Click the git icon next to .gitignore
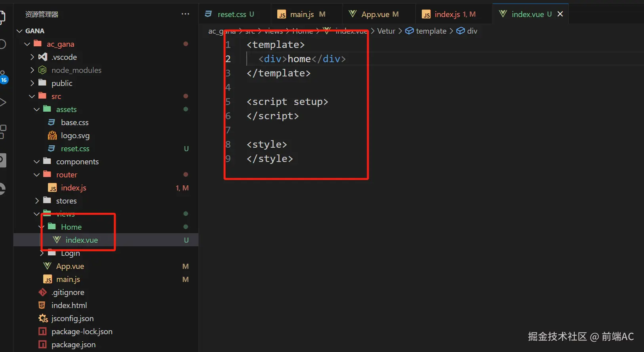 click(43, 292)
